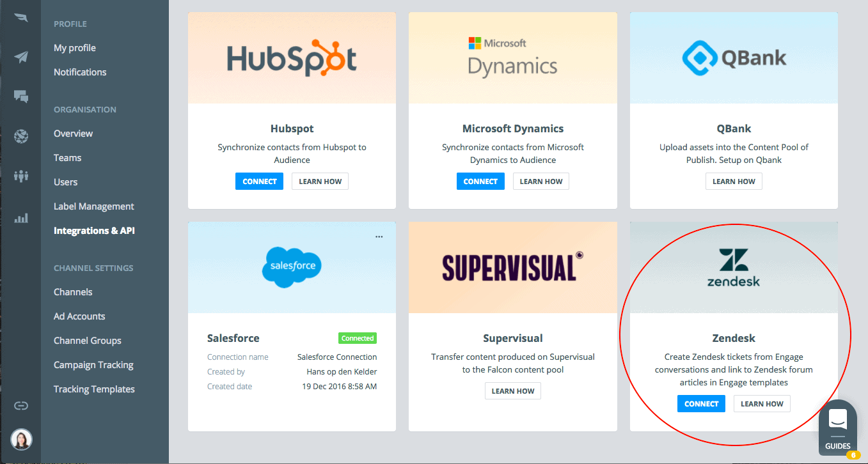Click the Supervisual logo banner

[513, 267]
